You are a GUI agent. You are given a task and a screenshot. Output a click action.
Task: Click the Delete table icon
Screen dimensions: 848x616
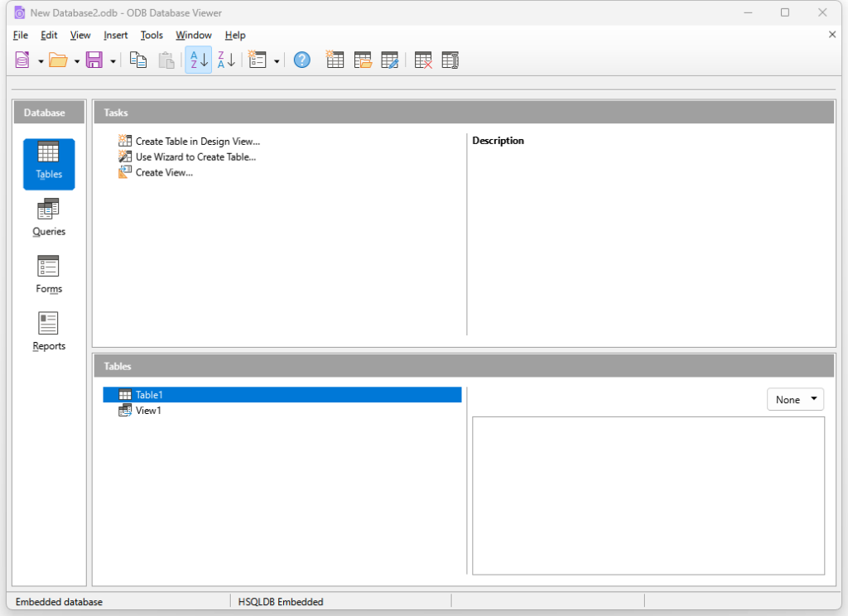tap(423, 60)
